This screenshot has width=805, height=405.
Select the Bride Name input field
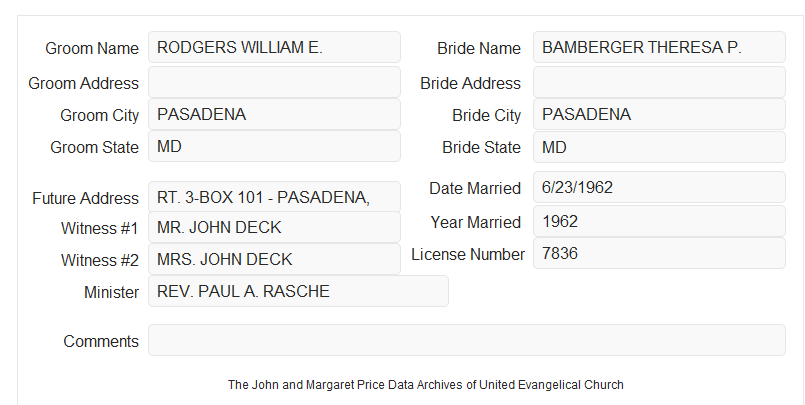(659, 47)
